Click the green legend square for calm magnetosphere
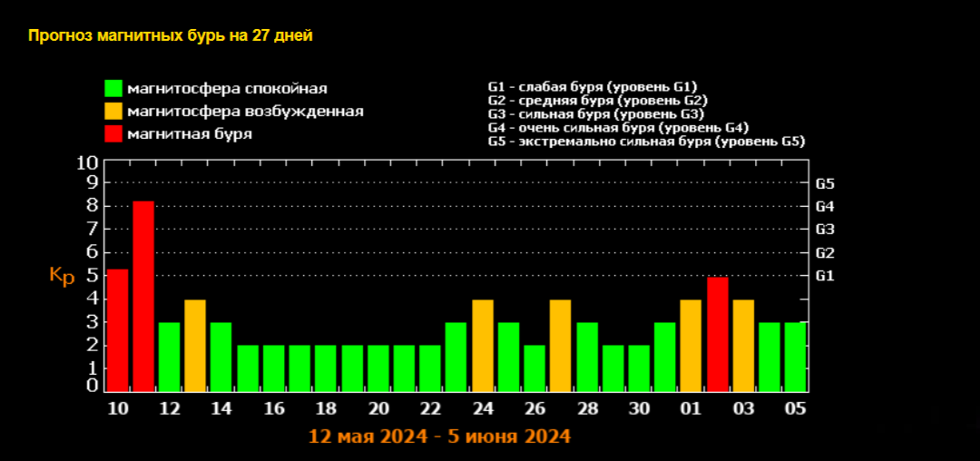This screenshot has height=461, width=980. point(113,89)
